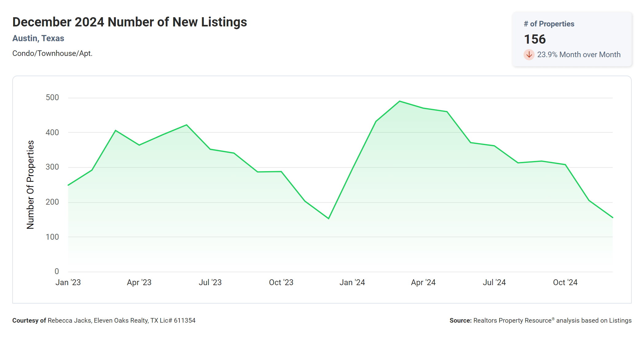This screenshot has width=644, height=338.
Task: Click the Condo/Townhouse/Apt. property type label
Action: click(x=52, y=53)
